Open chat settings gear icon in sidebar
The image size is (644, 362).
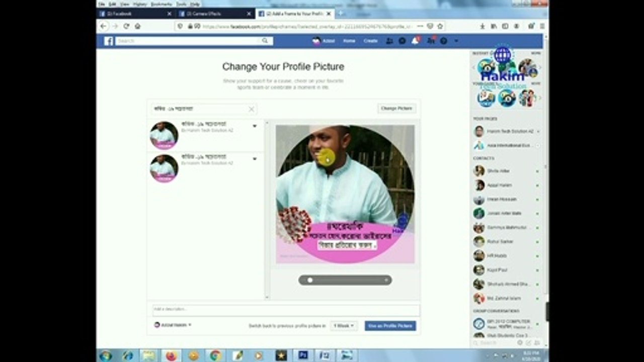pyautogui.click(x=520, y=342)
